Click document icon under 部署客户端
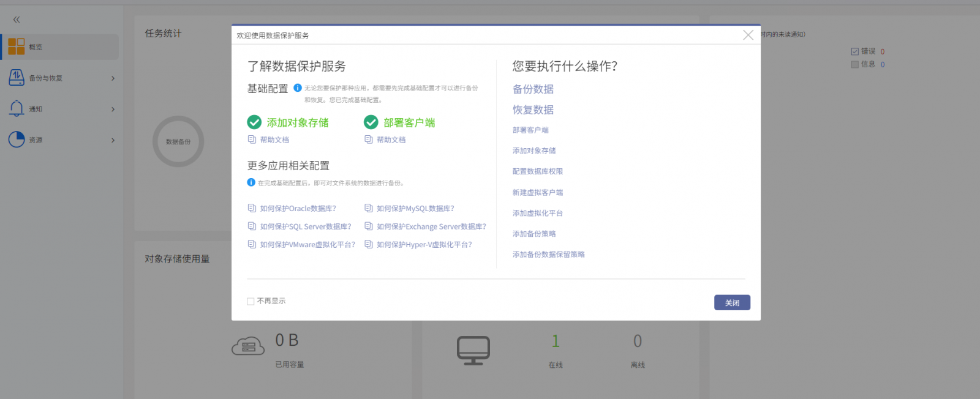This screenshot has height=399, width=980. [x=369, y=140]
